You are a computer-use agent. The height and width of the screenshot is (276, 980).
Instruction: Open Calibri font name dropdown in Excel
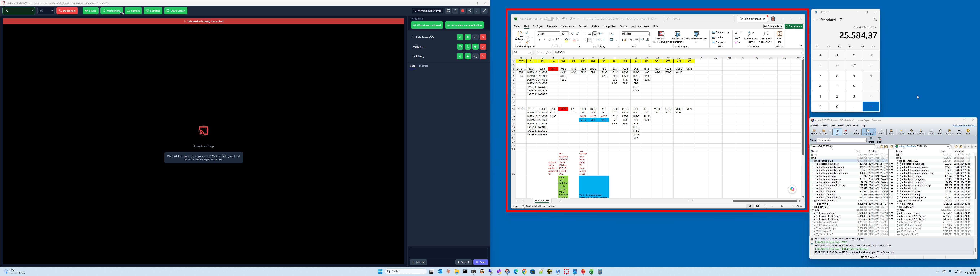pyautogui.click(x=559, y=34)
